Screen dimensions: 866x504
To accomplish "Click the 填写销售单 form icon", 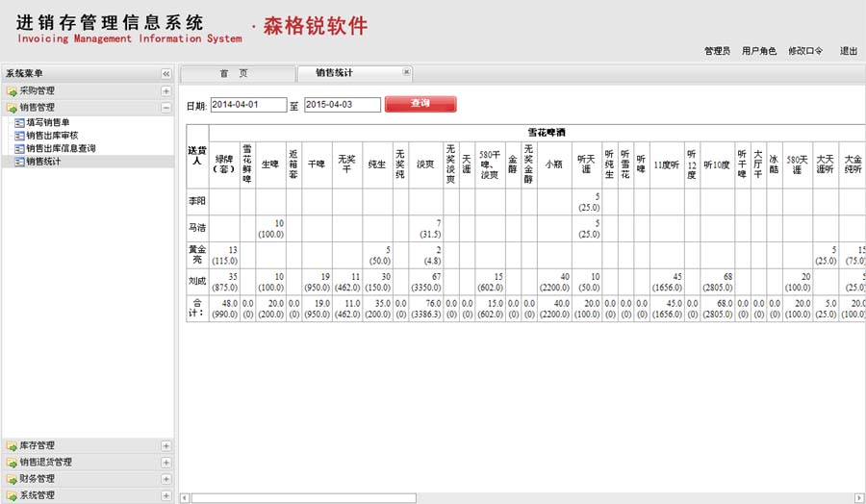I will [18, 123].
